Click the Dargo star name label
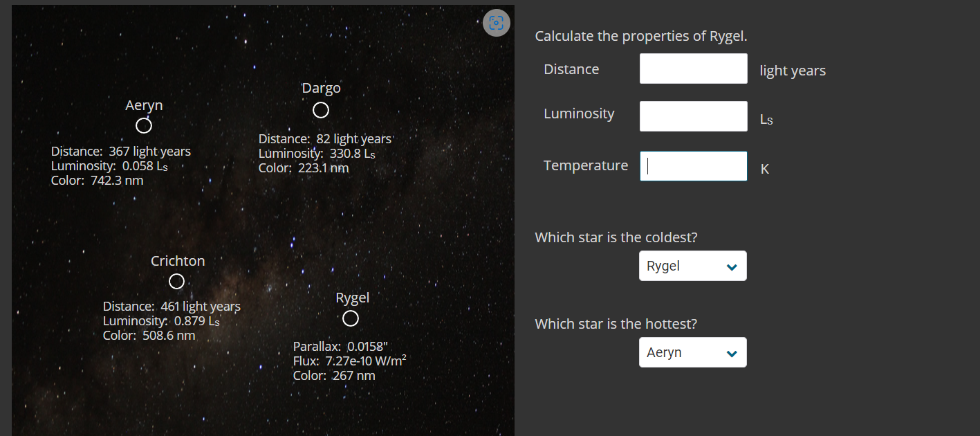 click(322, 88)
